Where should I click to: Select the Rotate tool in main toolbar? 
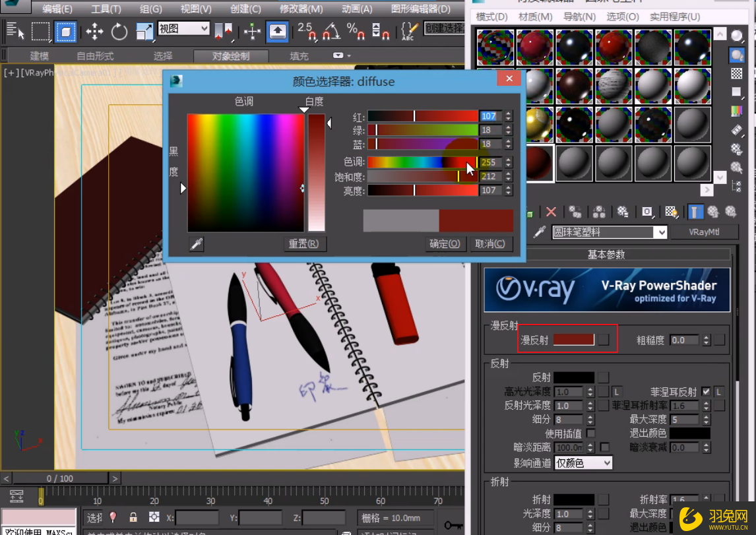[x=119, y=32]
